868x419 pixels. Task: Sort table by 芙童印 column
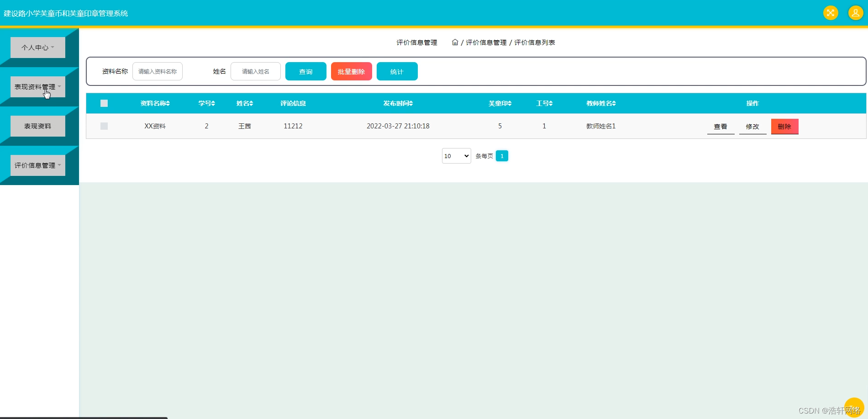500,103
